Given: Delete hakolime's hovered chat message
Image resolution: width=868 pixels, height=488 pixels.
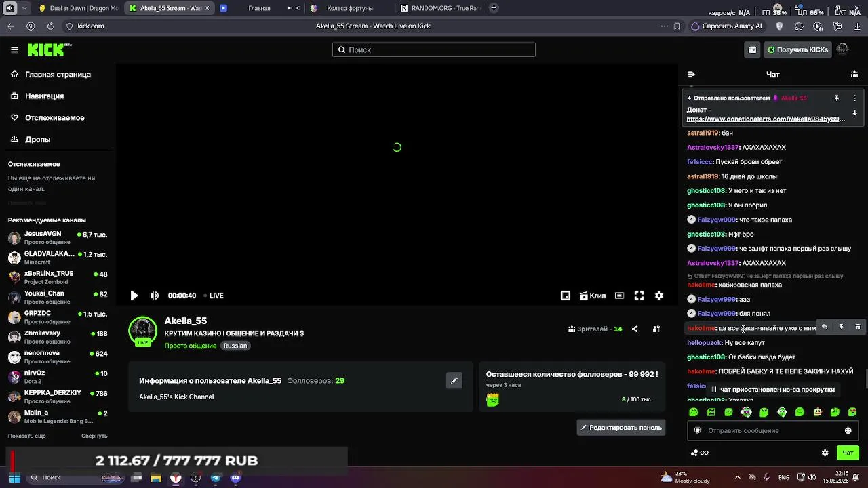Looking at the screenshot, I should 857,327.
